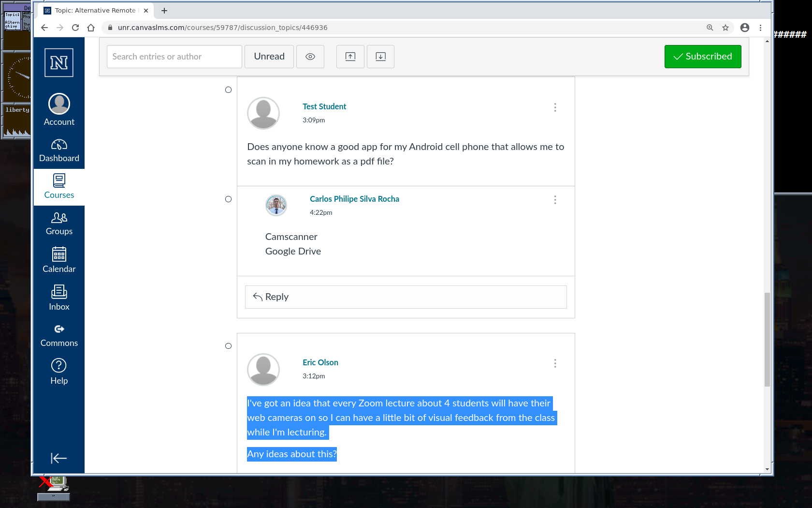The height and width of the screenshot is (508, 812).
Task: Select the Courses navigation item
Action: tap(59, 187)
